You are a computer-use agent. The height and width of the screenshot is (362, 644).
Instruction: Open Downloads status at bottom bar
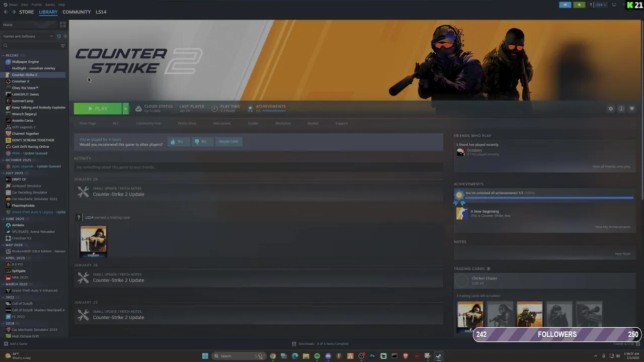[320, 344]
